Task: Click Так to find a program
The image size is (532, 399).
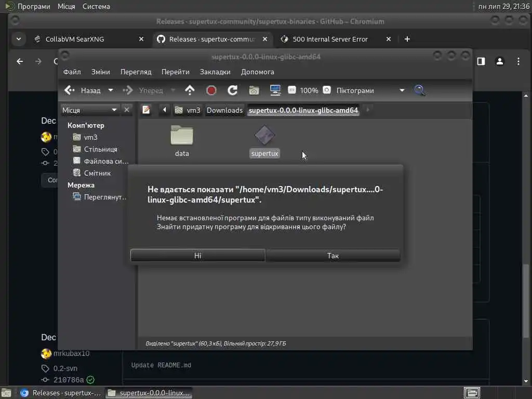Action: 333,256
